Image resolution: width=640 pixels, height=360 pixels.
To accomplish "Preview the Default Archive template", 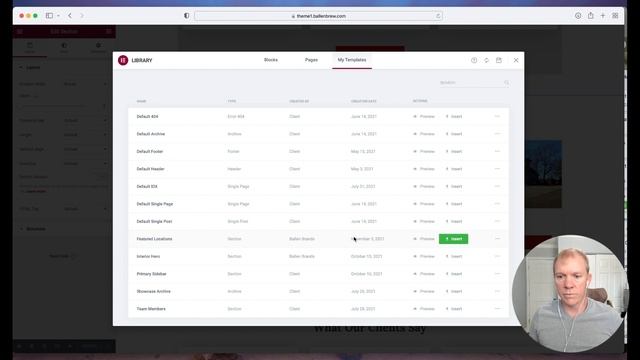I will point(424,134).
